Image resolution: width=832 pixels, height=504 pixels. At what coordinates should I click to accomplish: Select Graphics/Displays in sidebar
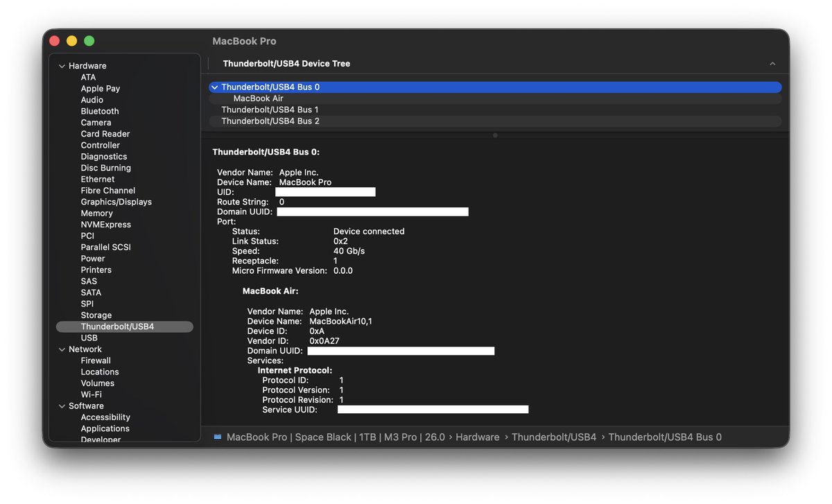tap(116, 202)
